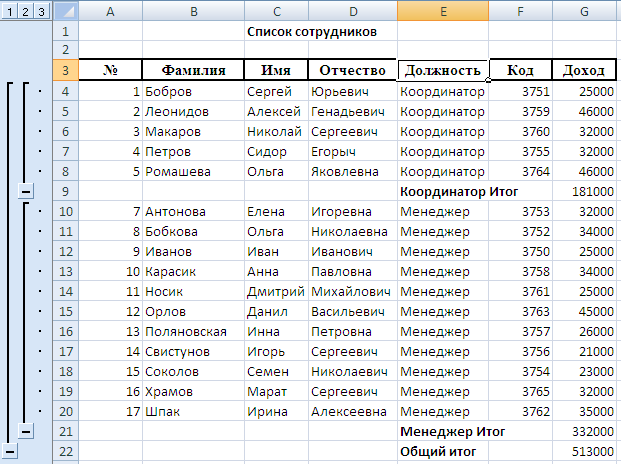Select column A header

click(110, 11)
